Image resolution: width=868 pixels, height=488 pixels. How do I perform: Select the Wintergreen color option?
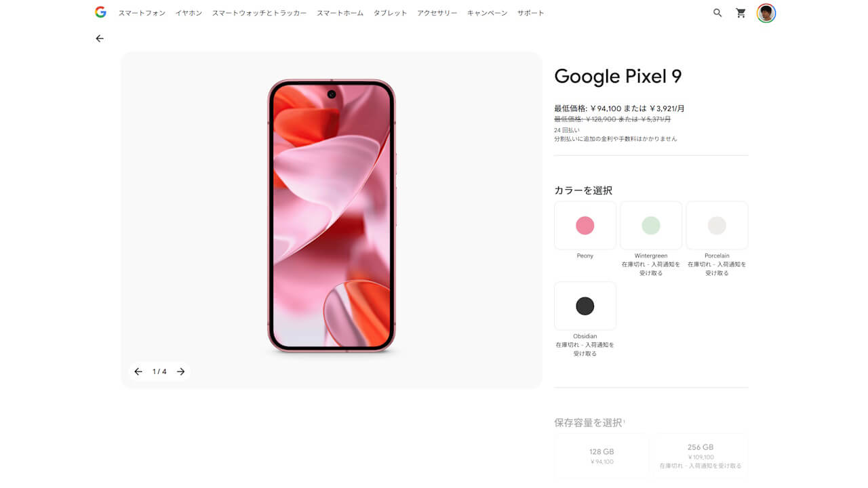651,226
